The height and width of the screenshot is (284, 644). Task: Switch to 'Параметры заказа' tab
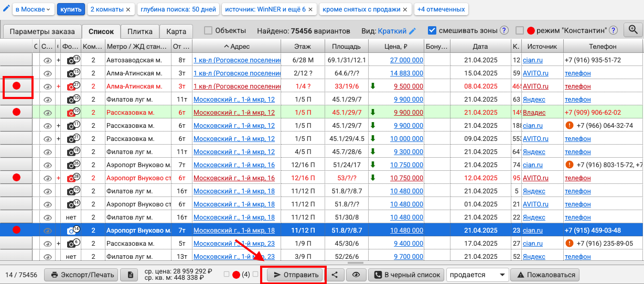tap(42, 31)
